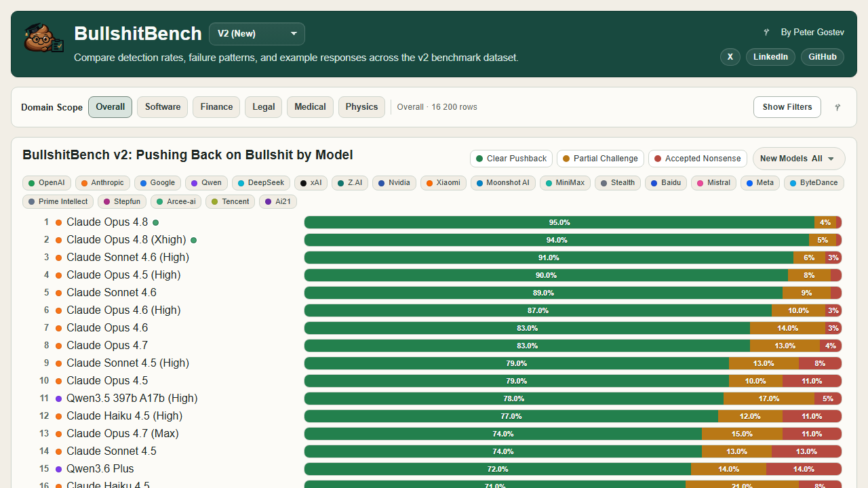Viewport: 868px width, 488px height.
Task: Click the small glyph icon beside Show Filters
Action: [x=837, y=107]
